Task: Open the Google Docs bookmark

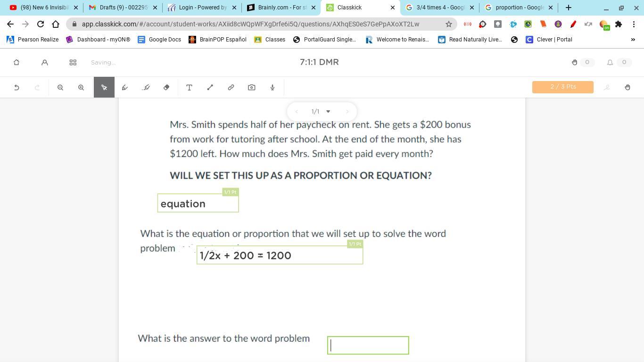Action: (159, 40)
